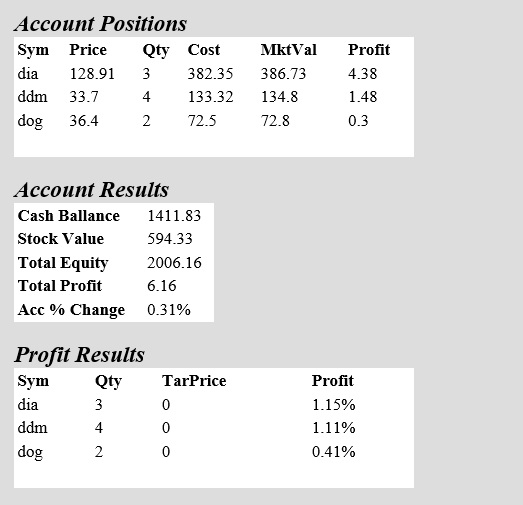This screenshot has width=523, height=505.
Task: Click the dia market value 386.73
Action: (283, 73)
